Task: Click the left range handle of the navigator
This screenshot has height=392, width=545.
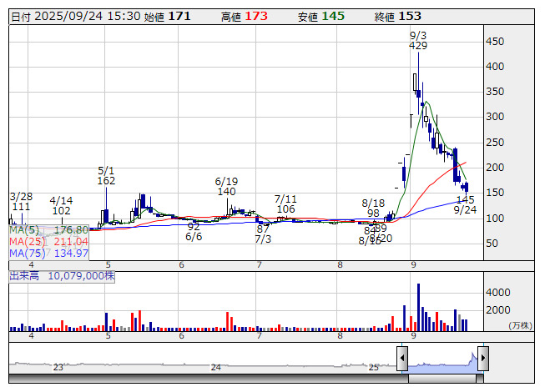Action: point(402,359)
